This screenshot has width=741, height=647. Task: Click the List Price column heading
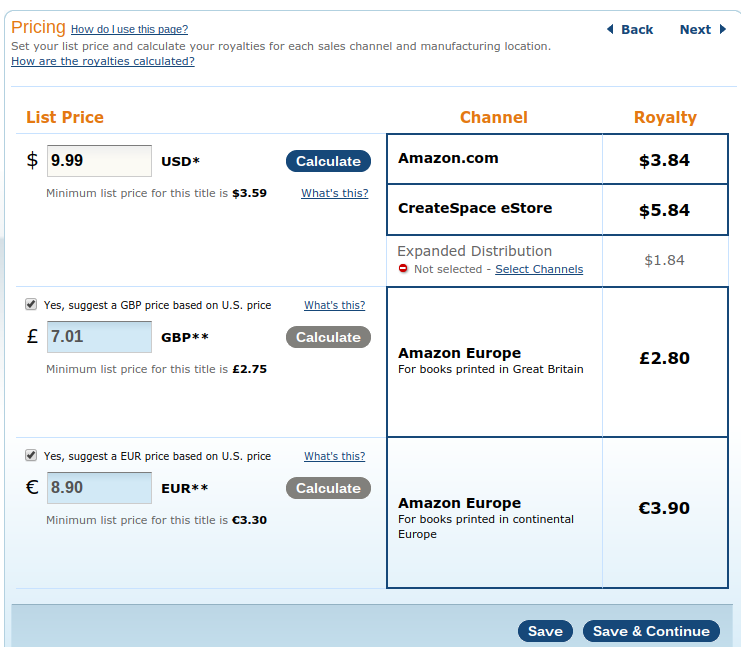(x=65, y=117)
